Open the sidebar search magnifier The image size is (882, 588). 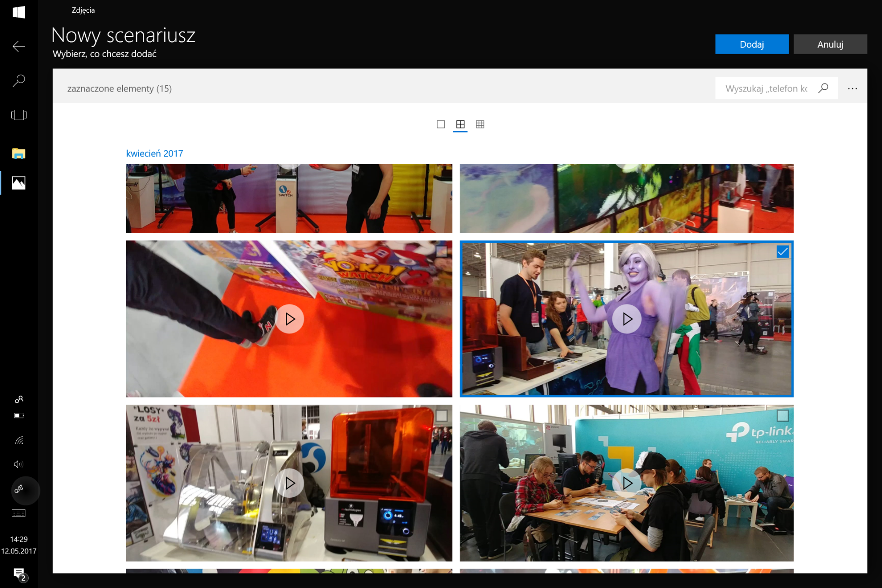click(19, 81)
